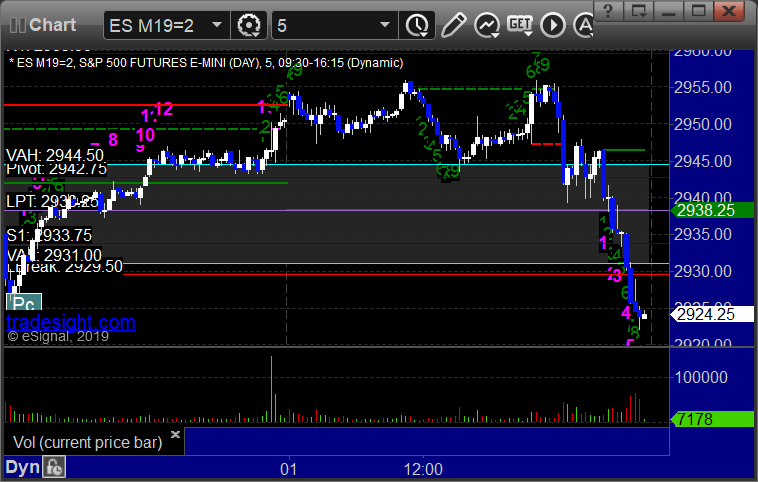Click the formula 'fe' icon beside Dyn
This screenshot has width=758, height=482.
click(x=54, y=467)
